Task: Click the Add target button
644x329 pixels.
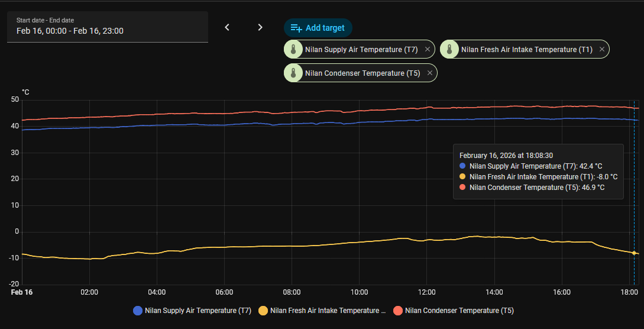Action: [x=318, y=28]
